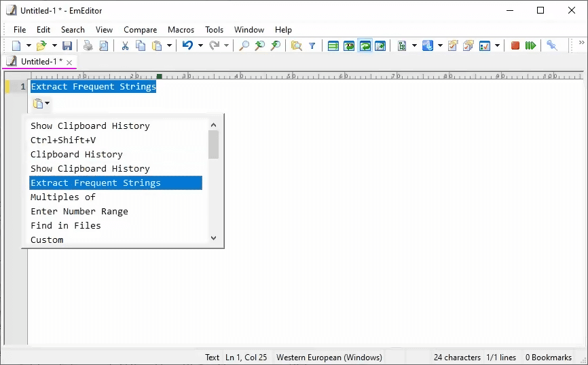Choose Clipboard History entry in the popup list
The height and width of the screenshot is (365, 588).
pos(115,155)
